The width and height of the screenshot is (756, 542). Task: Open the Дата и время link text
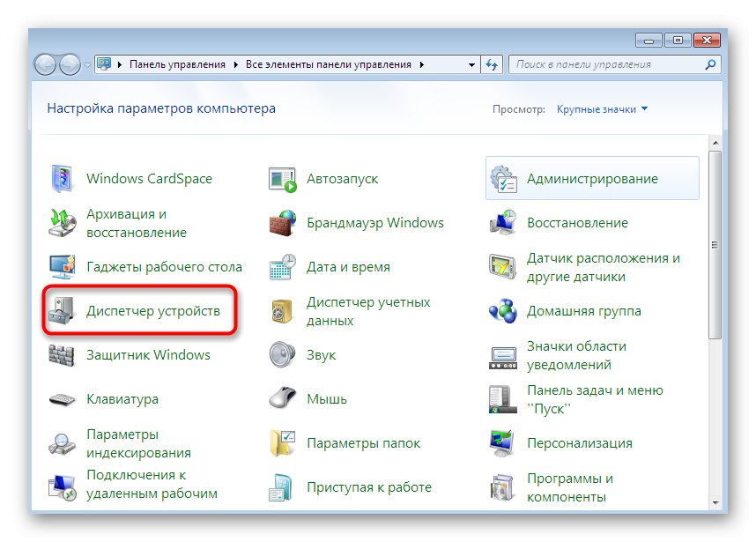point(348,267)
